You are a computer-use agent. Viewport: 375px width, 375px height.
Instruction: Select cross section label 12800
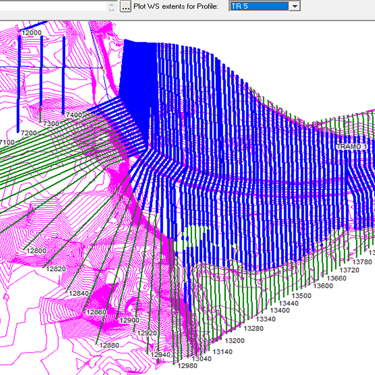coord(37,251)
